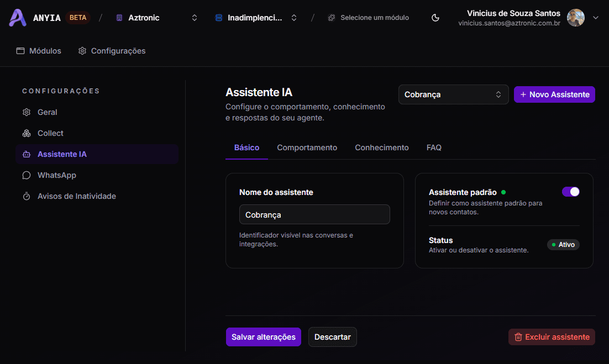The height and width of the screenshot is (364, 609).
Task: Click the Status label text
Action: [x=441, y=240]
